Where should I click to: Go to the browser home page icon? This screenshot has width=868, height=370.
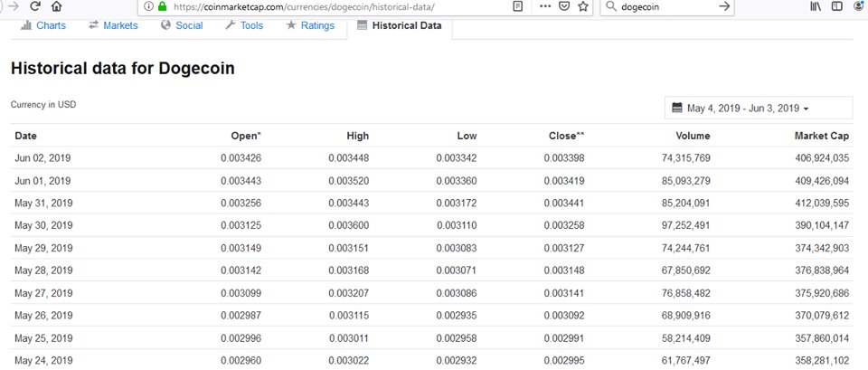tap(56, 6)
